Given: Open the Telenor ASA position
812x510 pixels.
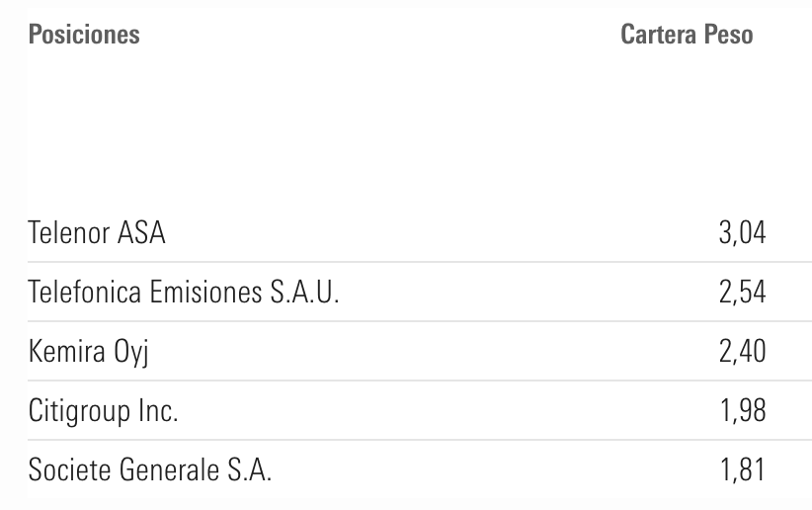Looking at the screenshot, I should (97, 233).
